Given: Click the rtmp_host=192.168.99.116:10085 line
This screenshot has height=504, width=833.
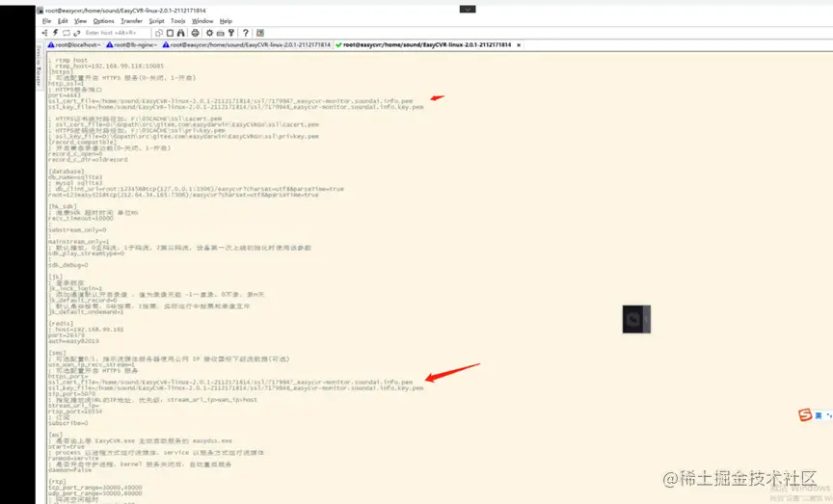Looking at the screenshot, I should [x=110, y=66].
